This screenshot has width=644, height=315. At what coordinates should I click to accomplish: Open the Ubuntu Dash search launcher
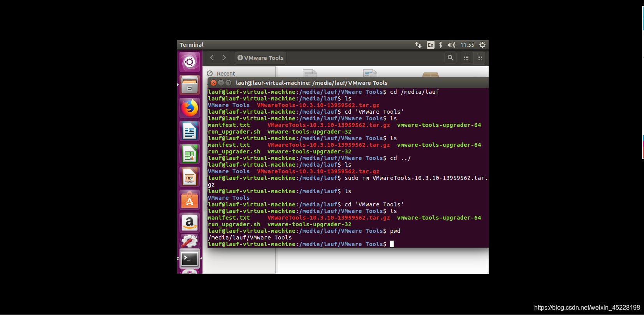click(190, 62)
